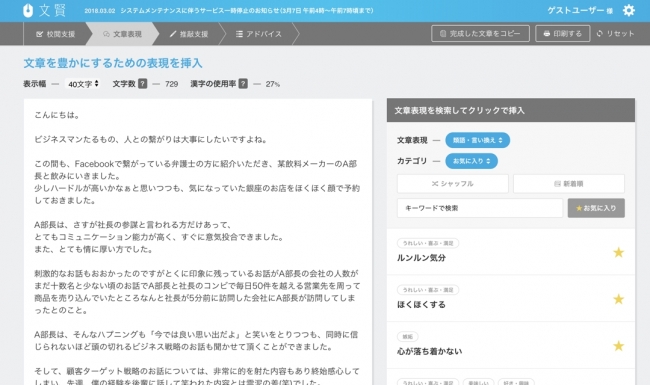Click the 漢字の使用率 value 27%
This screenshot has width=650, height=385.
coord(273,84)
